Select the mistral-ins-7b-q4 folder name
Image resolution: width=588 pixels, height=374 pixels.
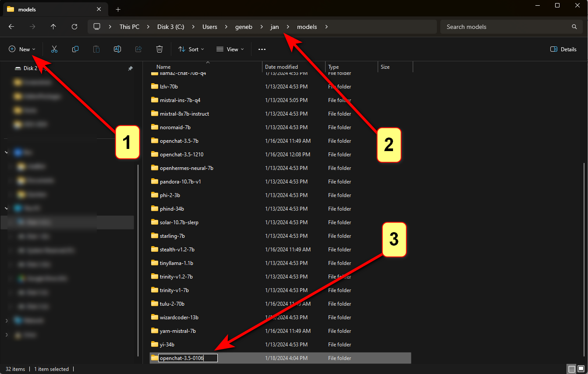[x=180, y=100]
